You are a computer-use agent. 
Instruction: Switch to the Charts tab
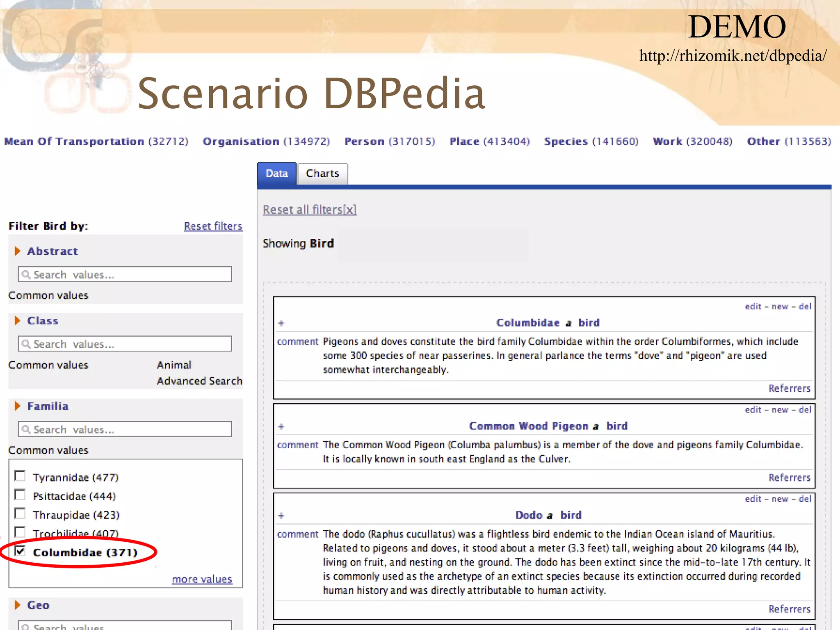coord(322,173)
